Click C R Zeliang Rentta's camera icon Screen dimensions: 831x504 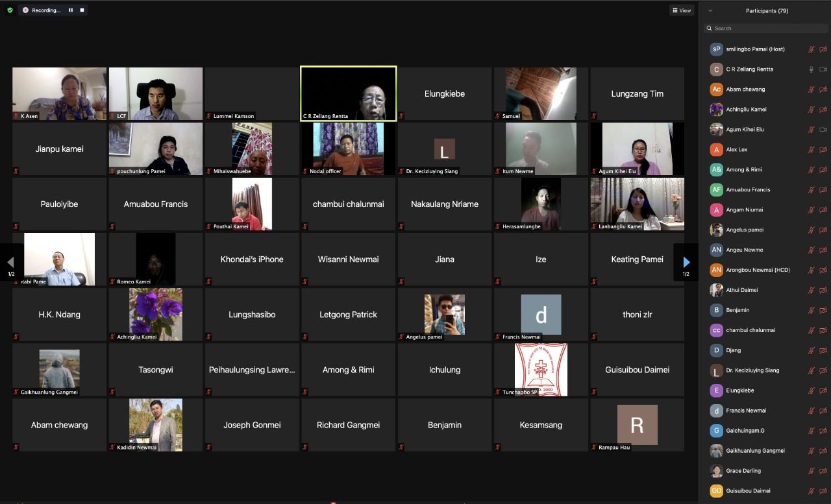pyautogui.click(x=823, y=69)
